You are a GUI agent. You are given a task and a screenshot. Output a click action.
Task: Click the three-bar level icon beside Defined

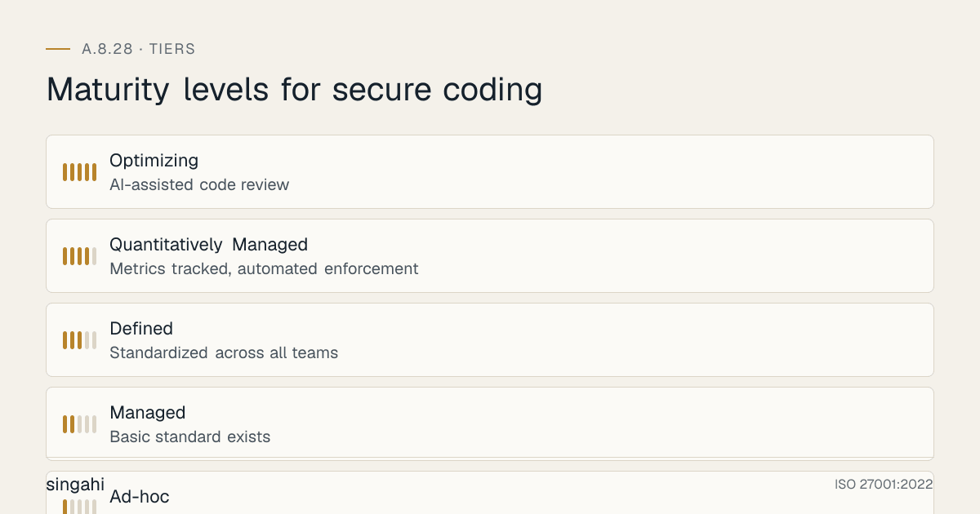pos(79,340)
